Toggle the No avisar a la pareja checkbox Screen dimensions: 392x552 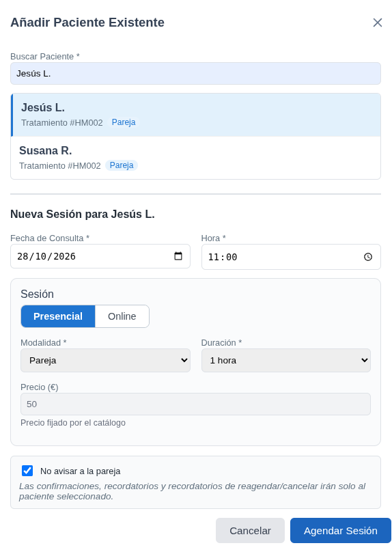[x=27, y=471]
